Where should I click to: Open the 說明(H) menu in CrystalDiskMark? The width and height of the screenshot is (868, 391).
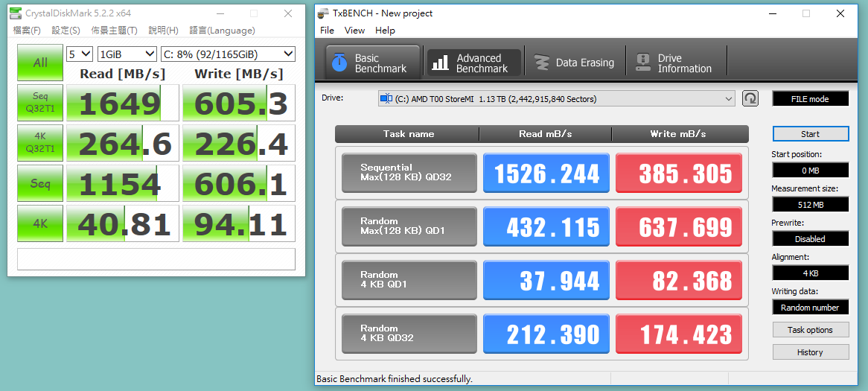pos(163,31)
